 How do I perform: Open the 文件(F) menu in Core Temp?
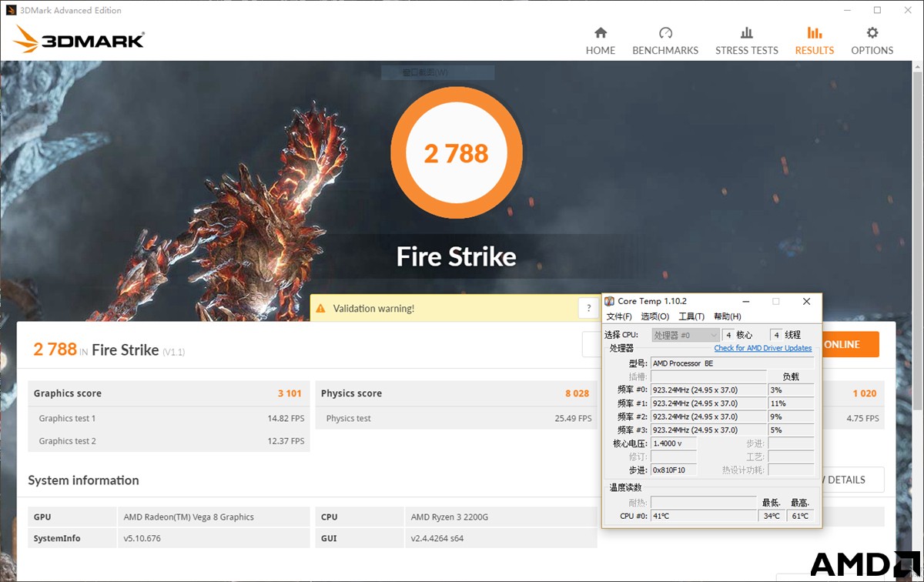(x=619, y=316)
